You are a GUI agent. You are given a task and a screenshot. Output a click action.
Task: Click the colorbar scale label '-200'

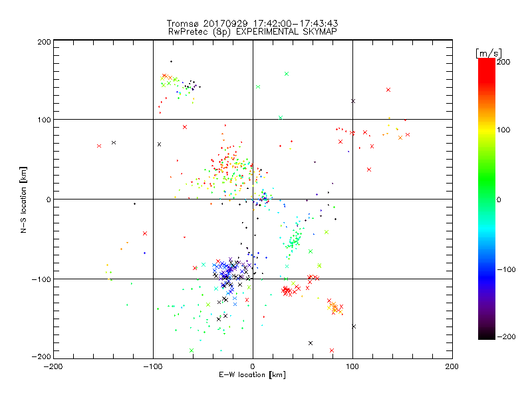point(506,336)
